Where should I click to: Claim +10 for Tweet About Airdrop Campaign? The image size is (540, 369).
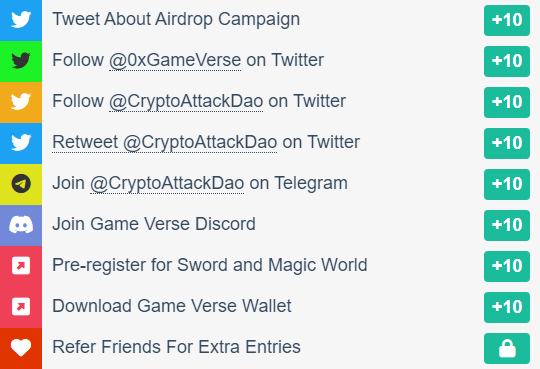[x=507, y=20]
